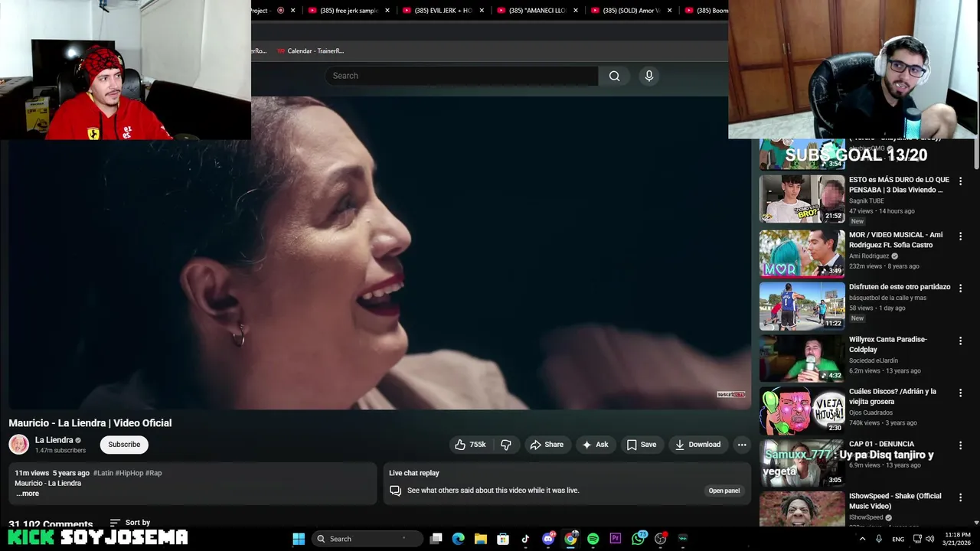Close the 'AMANECI LLO' tab
The width and height of the screenshot is (980, 551).
(x=576, y=11)
